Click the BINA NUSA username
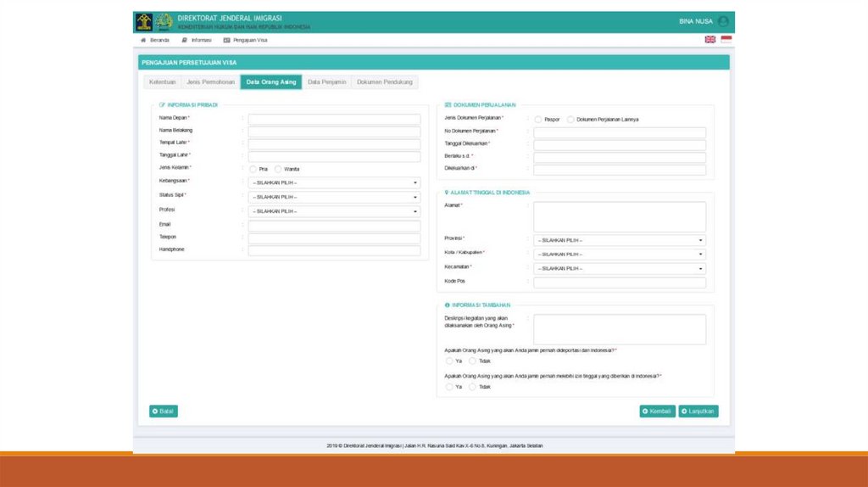The image size is (868, 487). click(x=696, y=21)
